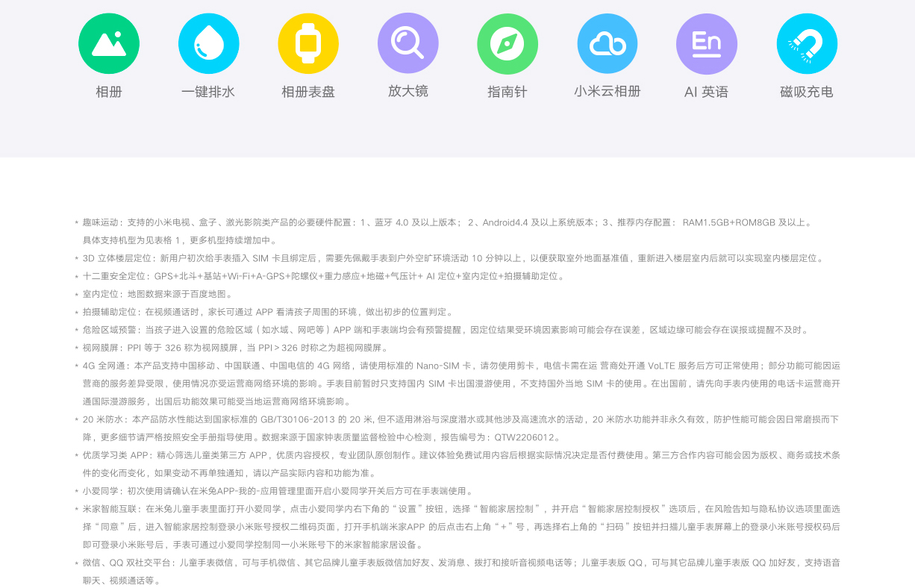Viewport: 915px width, 588px height.
Task: Open the green Compass (指南针) icon
Action: 508,44
